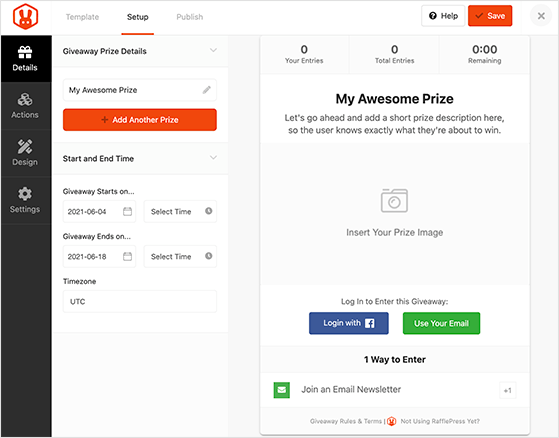This screenshot has width=559, height=438.
Task: Click the camera icon to insert prize image
Action: point(394,201)
